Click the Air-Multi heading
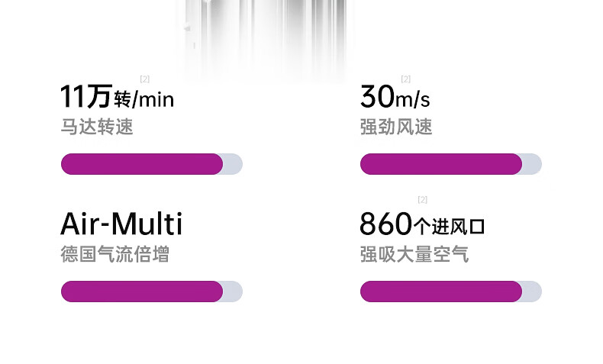 tap(121, 224)
